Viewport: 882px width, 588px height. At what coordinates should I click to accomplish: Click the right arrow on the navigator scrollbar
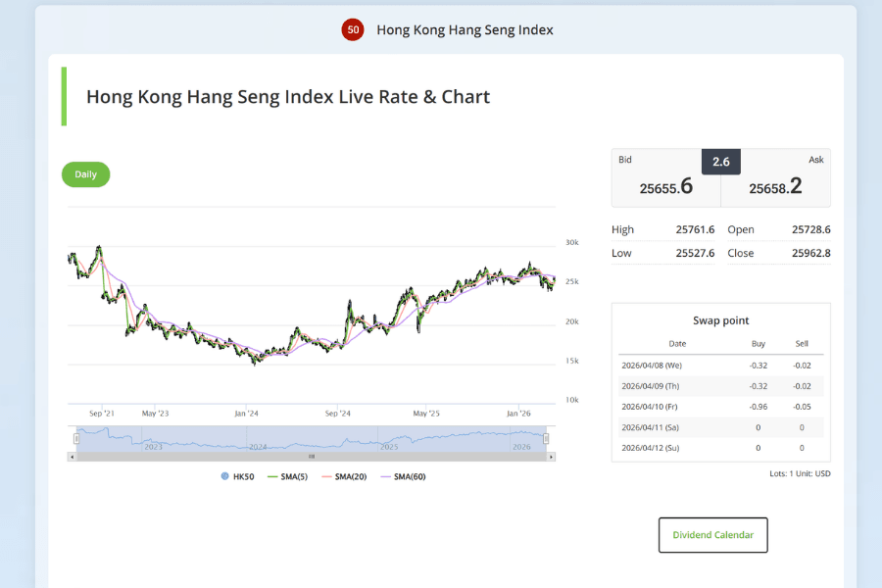(551, 456)
